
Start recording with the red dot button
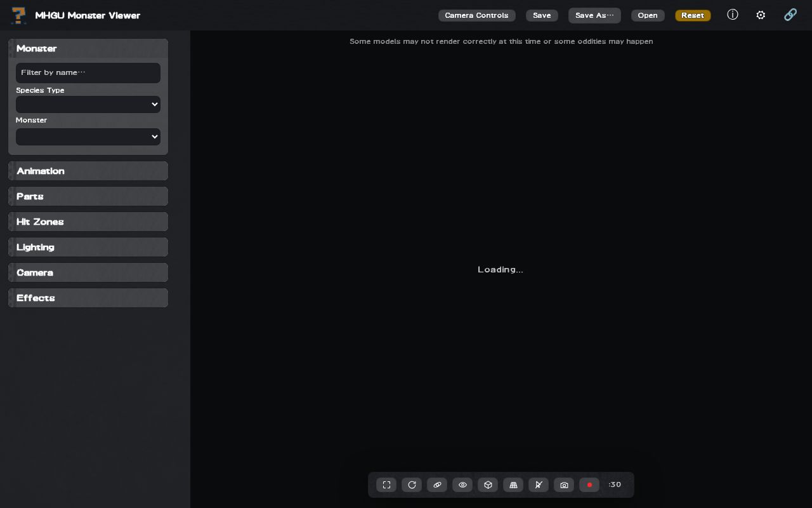coord(589,485)
